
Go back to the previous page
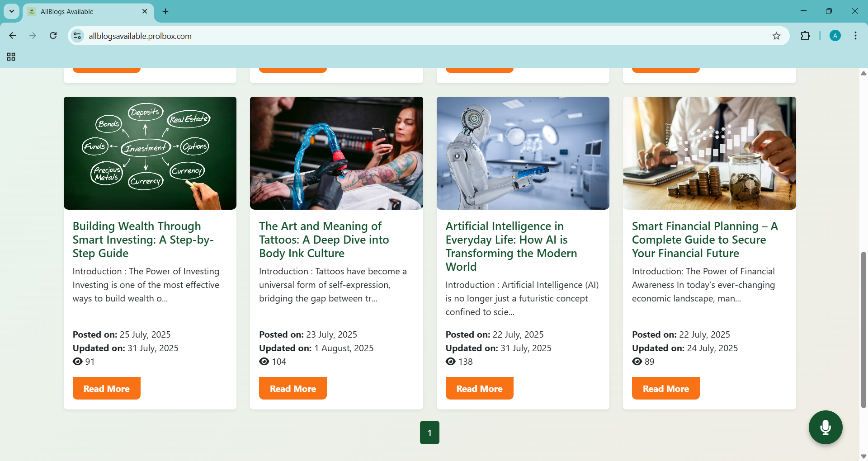click(x=13, y=36)
